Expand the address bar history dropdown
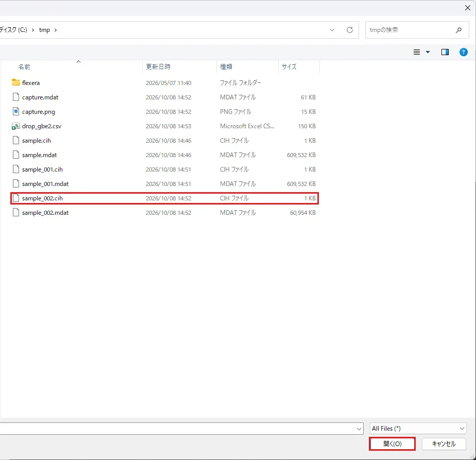 click(x=332, y=30)
